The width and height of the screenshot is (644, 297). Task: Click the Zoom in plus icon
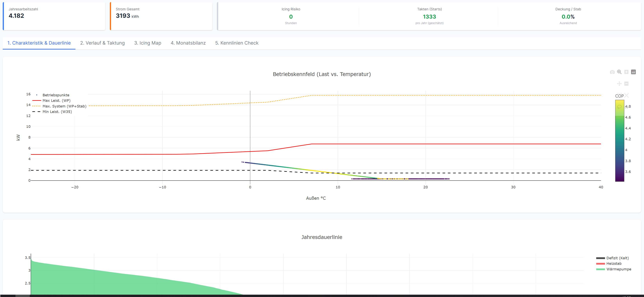[626, 72]
